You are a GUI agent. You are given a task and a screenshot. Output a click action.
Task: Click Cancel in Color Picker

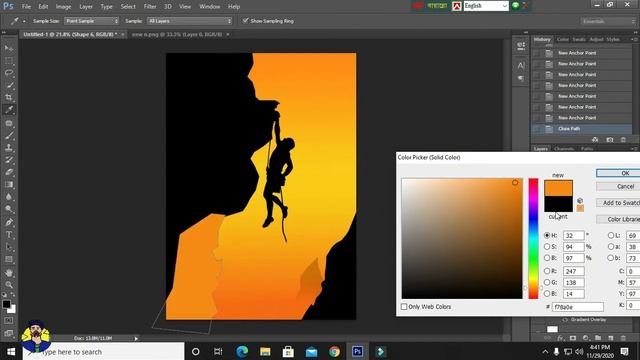(620, 187)
